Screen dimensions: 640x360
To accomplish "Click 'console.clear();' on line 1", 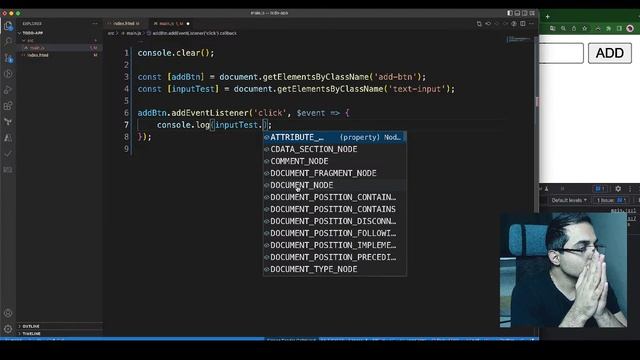I will pyautogui.click(x=176, y=53).
